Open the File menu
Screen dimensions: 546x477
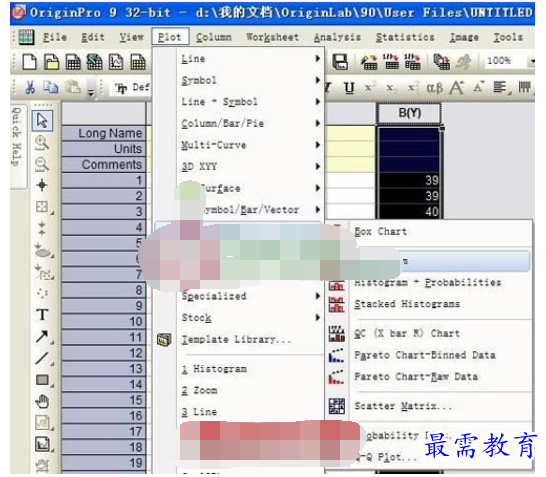click(x=55, y=37)
